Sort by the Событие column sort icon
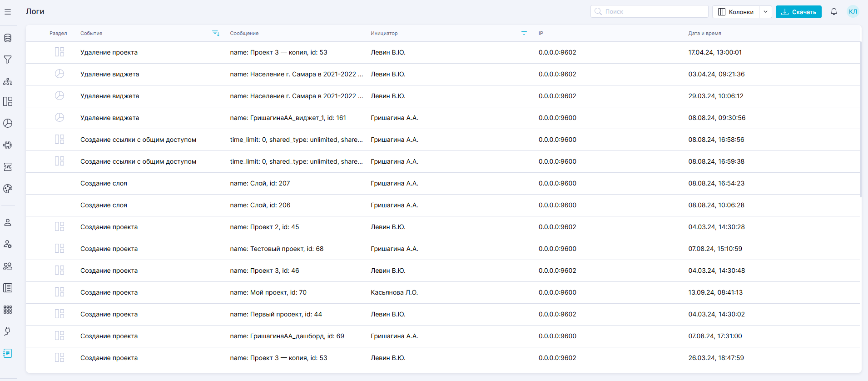Image resolution: width=868 pixels, height=381 pixels. coord(216,33)
